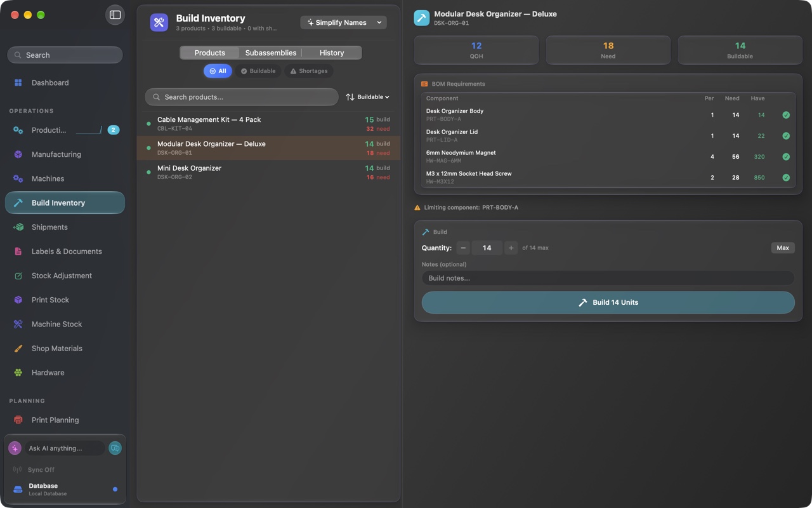Click the Production badge showing 2
This screenshot has height=508, width=812.
(x=114, y=130)
